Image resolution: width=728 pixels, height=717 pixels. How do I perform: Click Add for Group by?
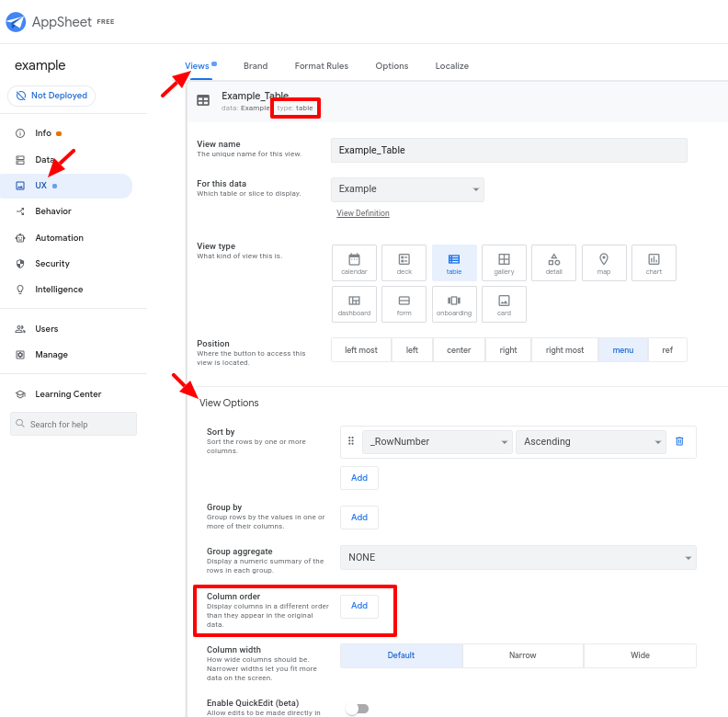pyautogui.click(x=359, y=518)
